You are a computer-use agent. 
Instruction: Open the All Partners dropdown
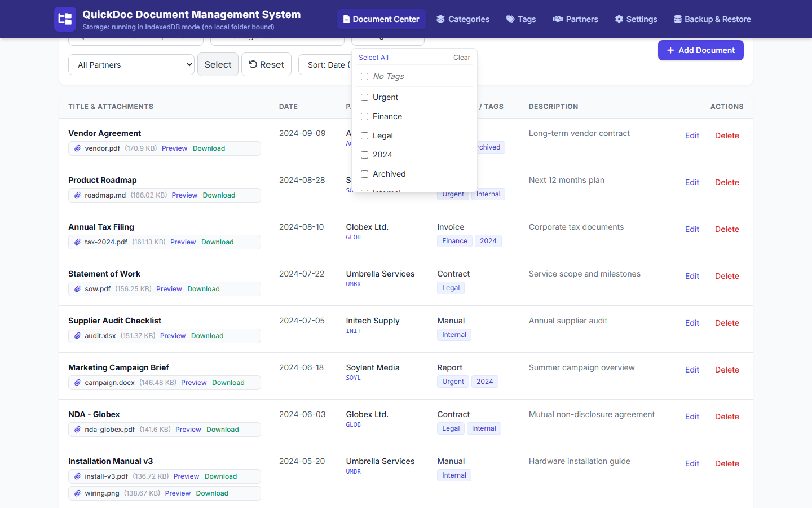pyautogui.click(x=131, y=65)
